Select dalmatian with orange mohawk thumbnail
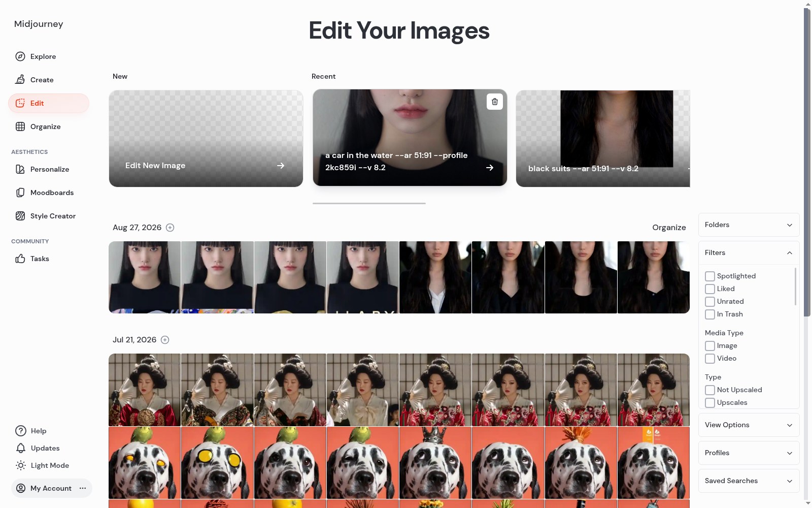Image resolution: width=812 pixels, height=508 pixels. 581,463
